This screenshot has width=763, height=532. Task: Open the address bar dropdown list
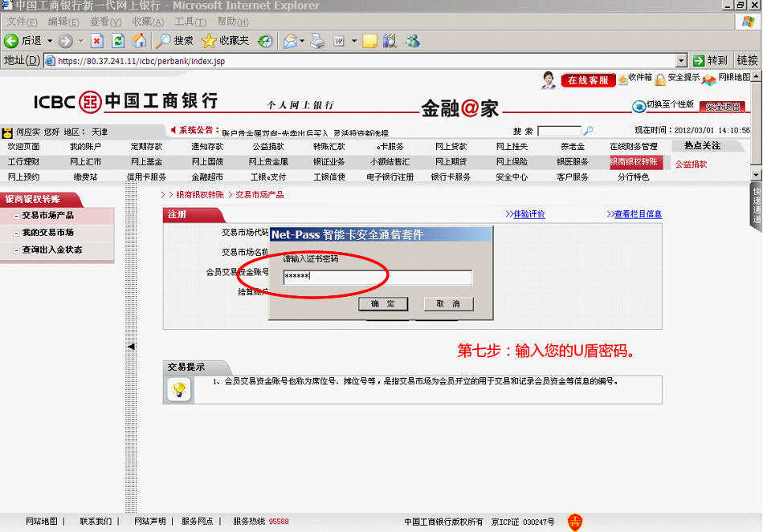pyautogui.click(x=681, y=61)
